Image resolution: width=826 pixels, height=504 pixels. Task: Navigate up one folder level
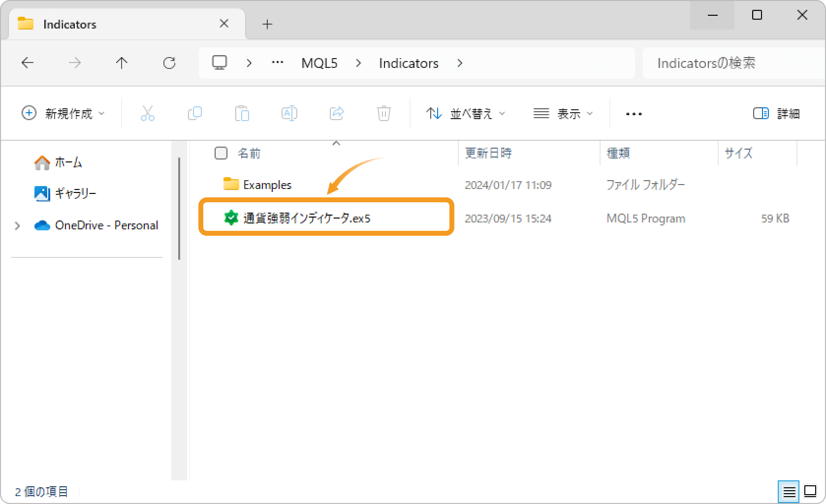pyautogui.click(x=122, y=63)
